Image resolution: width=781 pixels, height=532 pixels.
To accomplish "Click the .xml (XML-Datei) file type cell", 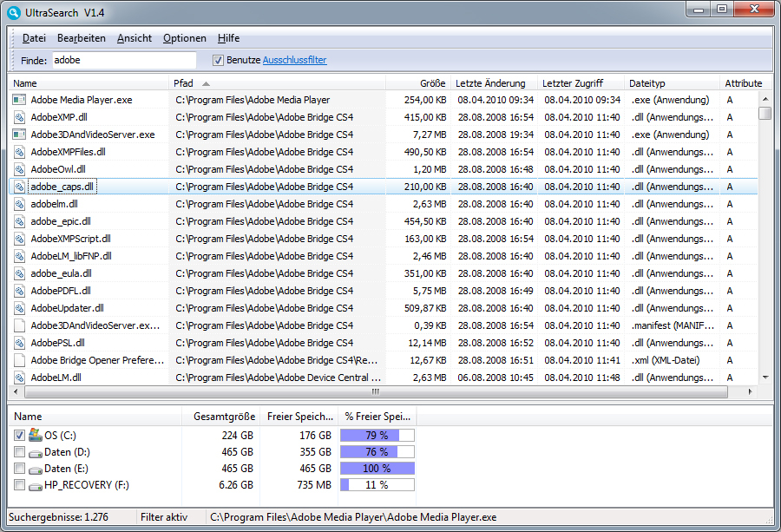I will coord(666,360).
